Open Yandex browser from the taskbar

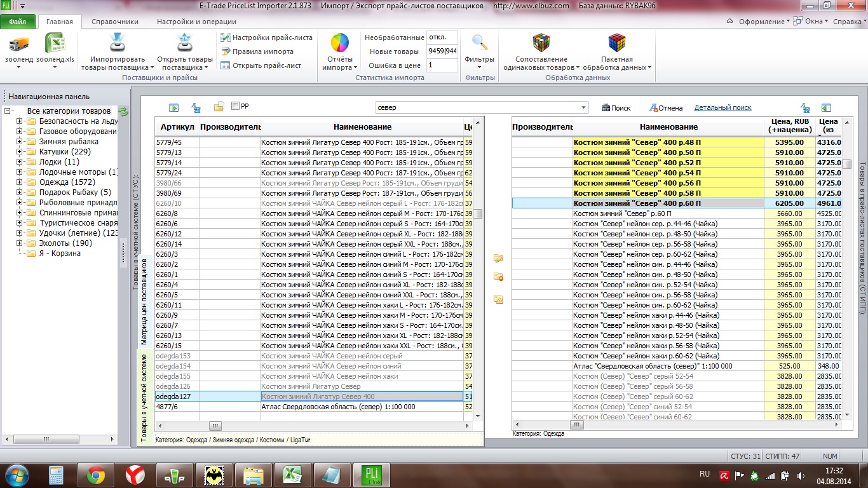point(135,475)
